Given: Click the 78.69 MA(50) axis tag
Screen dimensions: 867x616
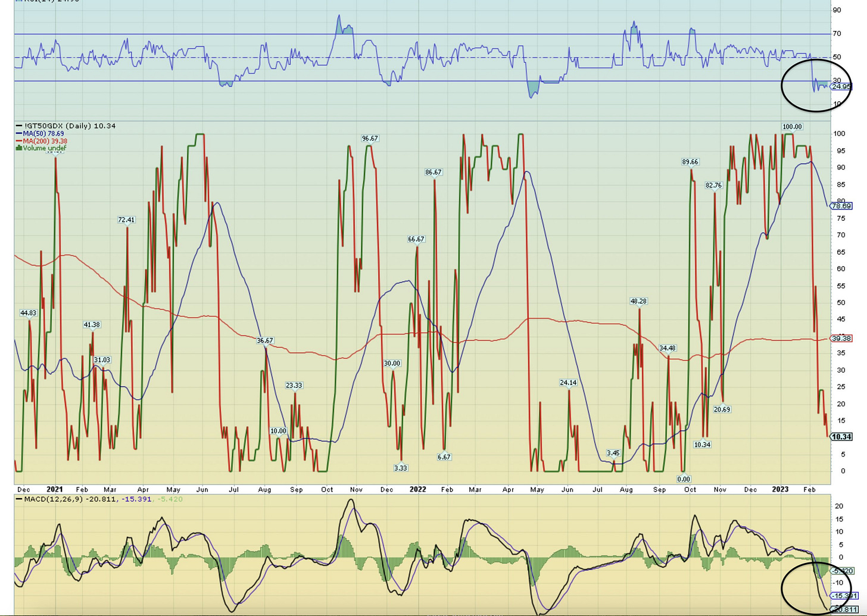Looking at the screenshot, I should pos(841,206).
